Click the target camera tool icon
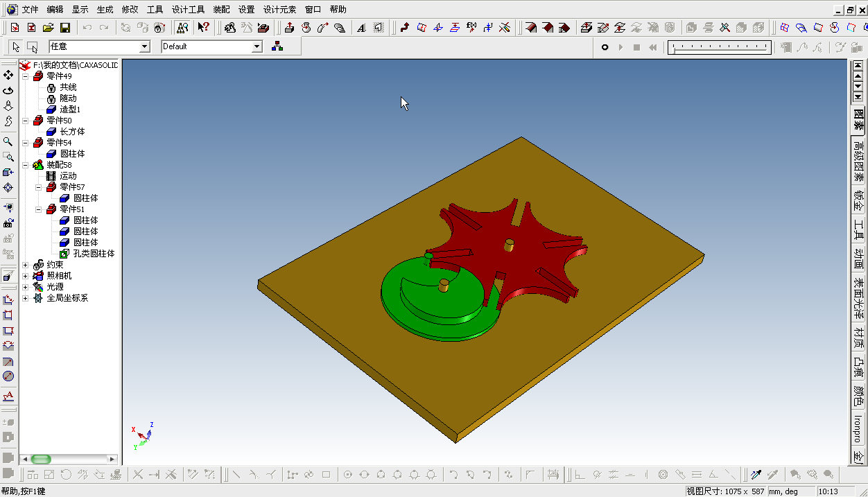The image size is (868, 497). 8,188
